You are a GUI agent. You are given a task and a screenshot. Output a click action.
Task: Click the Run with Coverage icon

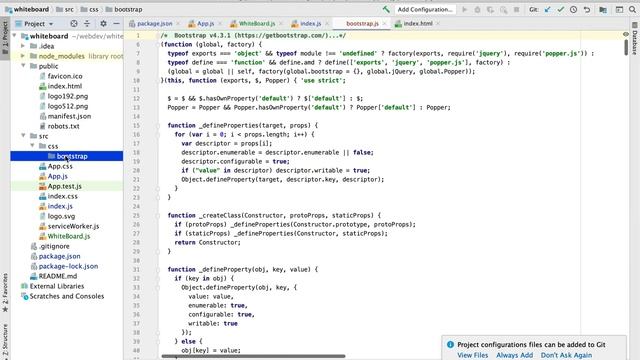tap(490, 9)
